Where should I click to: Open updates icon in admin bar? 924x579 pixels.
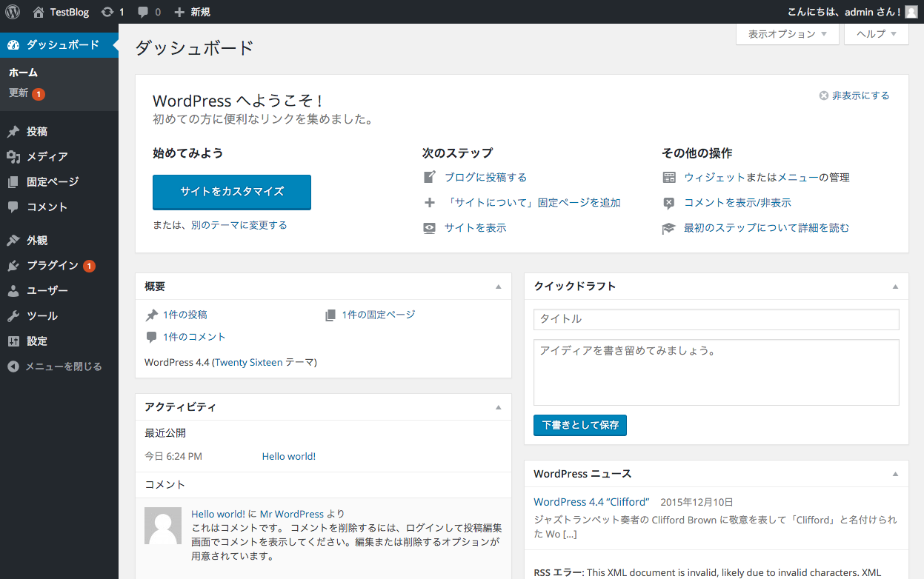[x=107, y=12]
